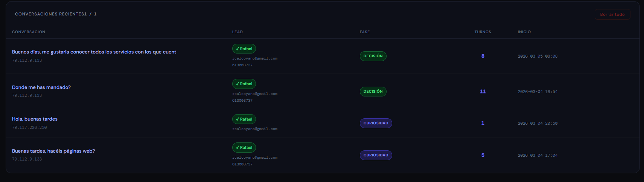Open the 'Donde me has mandado?' conversation
The image size is (644, 182).
pyautogui.click(x=41, y=87)
